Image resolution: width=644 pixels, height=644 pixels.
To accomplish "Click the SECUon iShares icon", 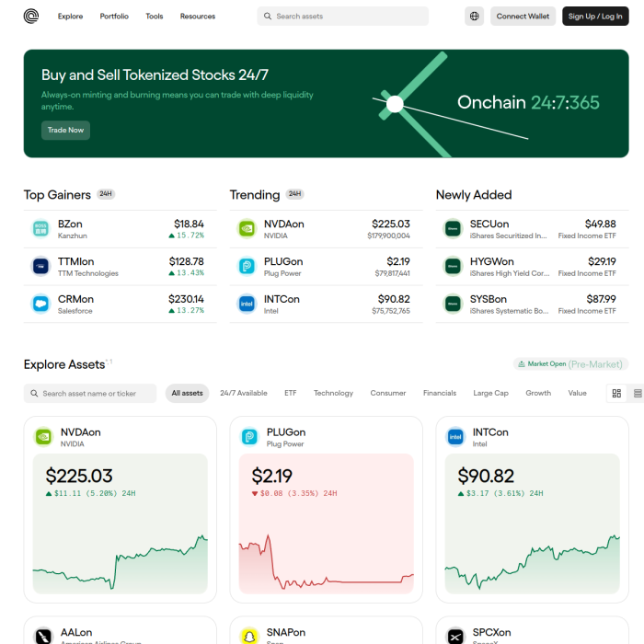I will tap(453, 229).
